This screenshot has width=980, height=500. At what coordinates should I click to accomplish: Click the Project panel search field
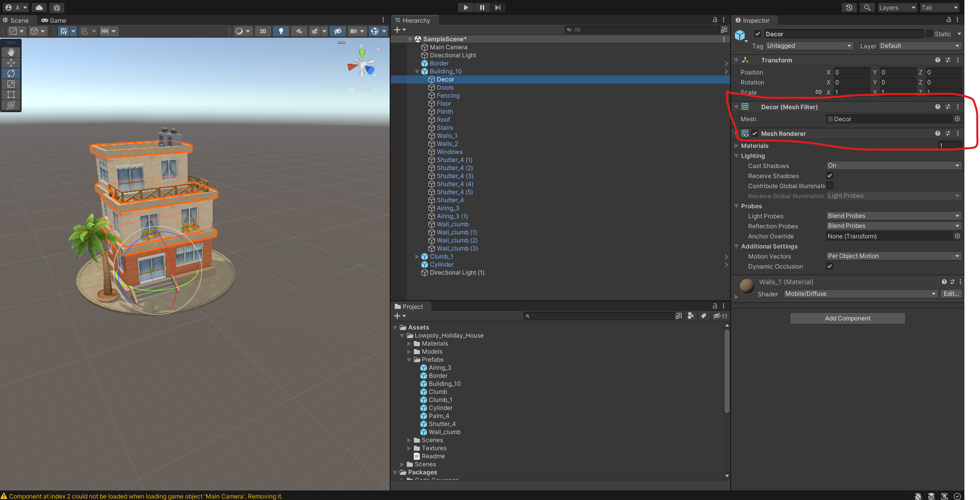coord(601,316)
